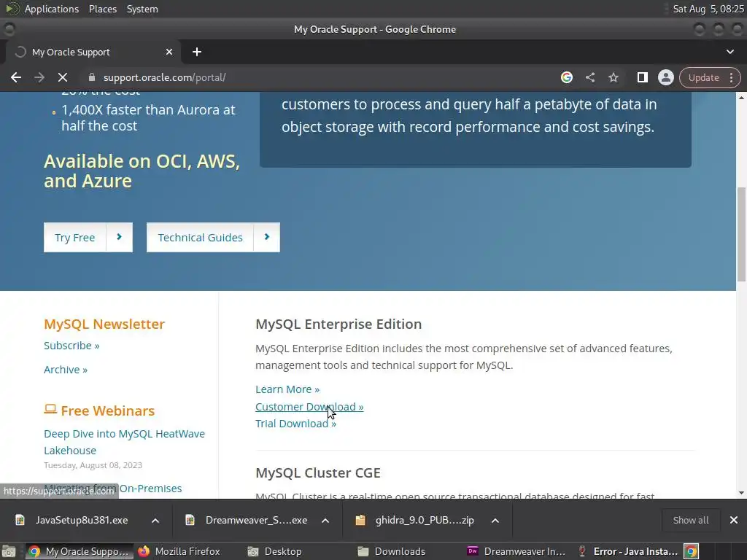This screenshot has width=747, height=560.
Task: Open the Chrome side panel icon
Action: tap(642, 77)
